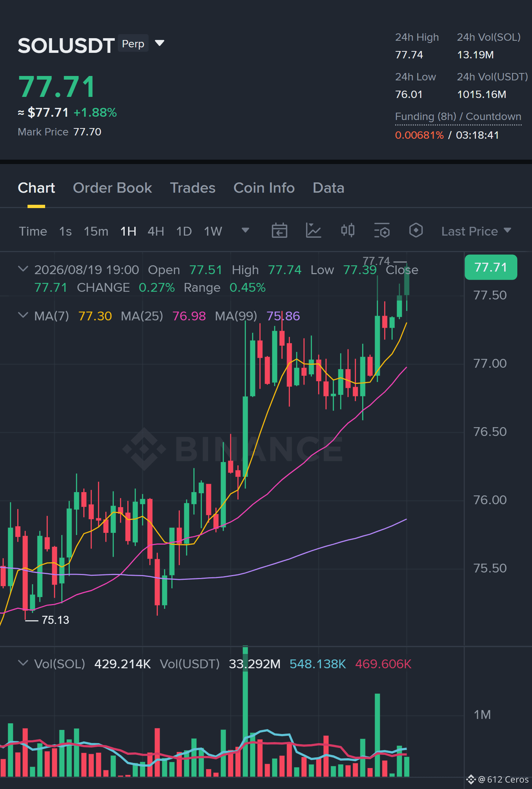This screenshot has width=532, height=789.
Task: Tap the 24h Vol(USDT) value 1015.16M
Action: (482, 94)
